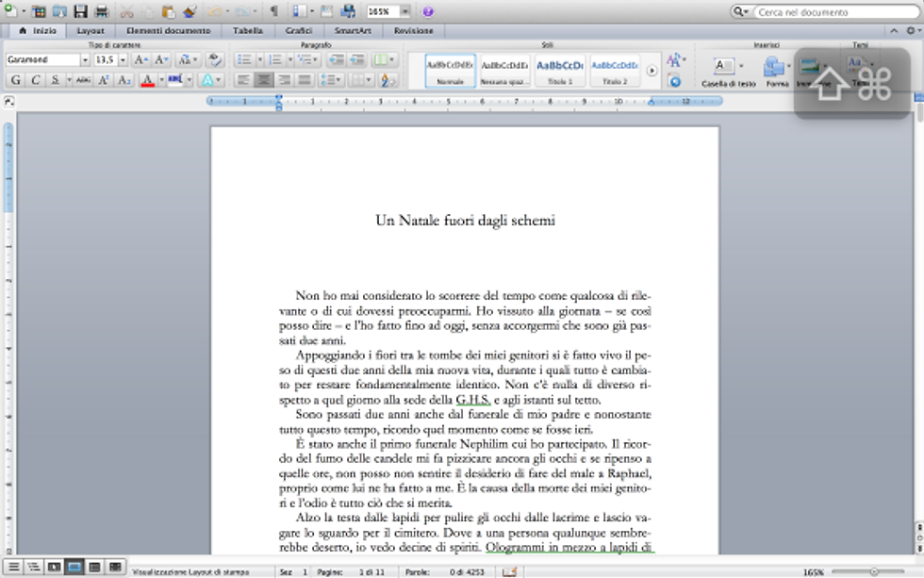
Task: Increase paragraph indent
Action: pyautogui.click(x=357, y=59)
